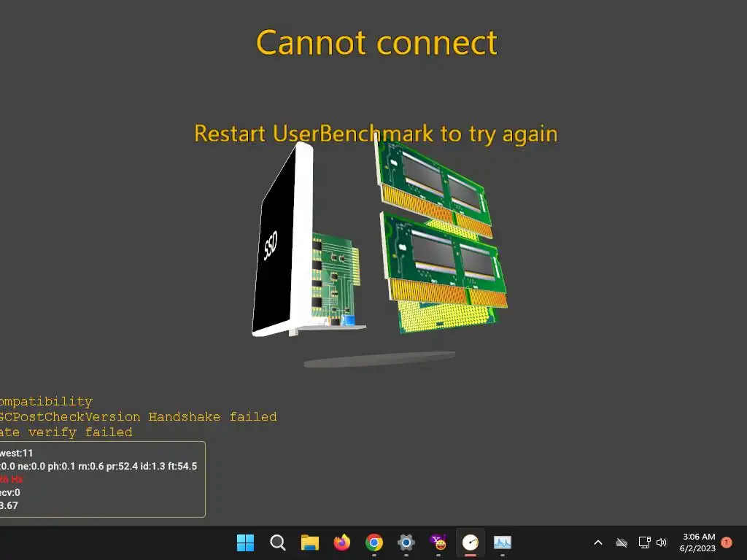Open the performance monitor graph taskbar icon

click(503, 542)
